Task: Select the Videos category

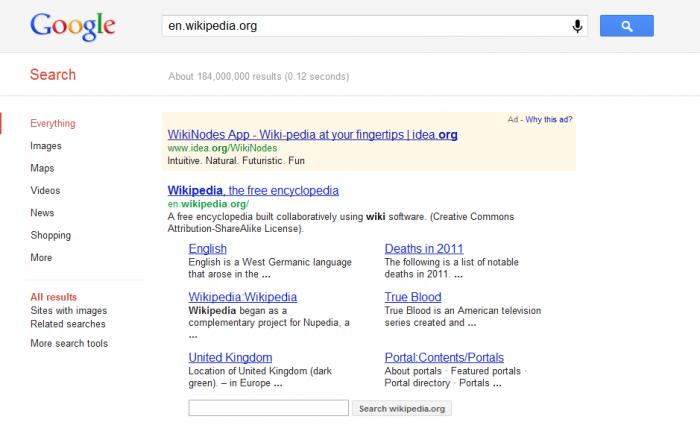Action: coord(45,191)
